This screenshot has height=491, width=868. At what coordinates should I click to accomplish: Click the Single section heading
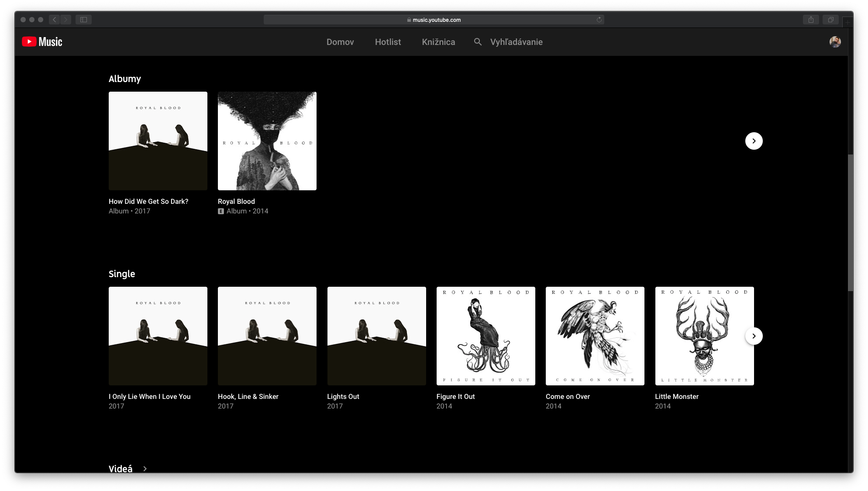[122, 274]
